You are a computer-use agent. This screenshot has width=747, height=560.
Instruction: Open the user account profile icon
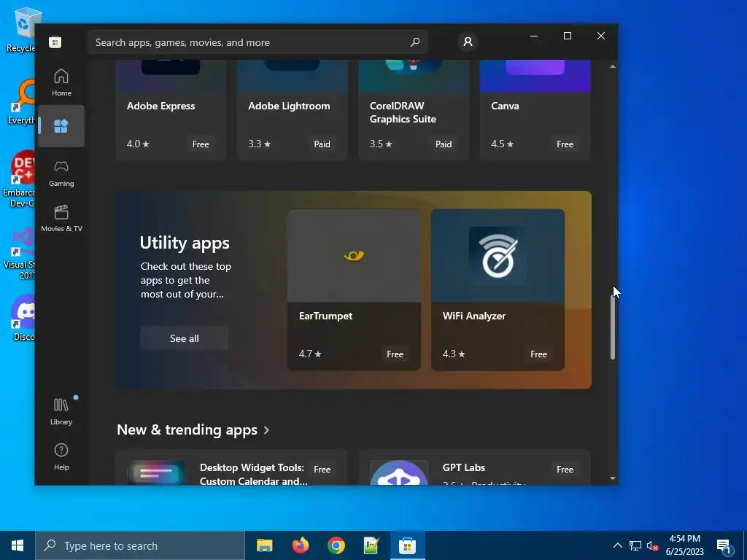468,42
